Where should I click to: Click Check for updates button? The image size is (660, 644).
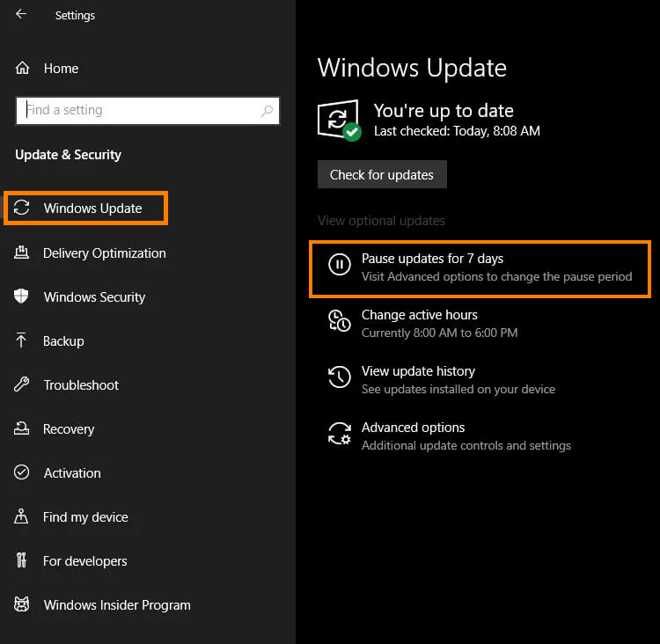[382, 175]
